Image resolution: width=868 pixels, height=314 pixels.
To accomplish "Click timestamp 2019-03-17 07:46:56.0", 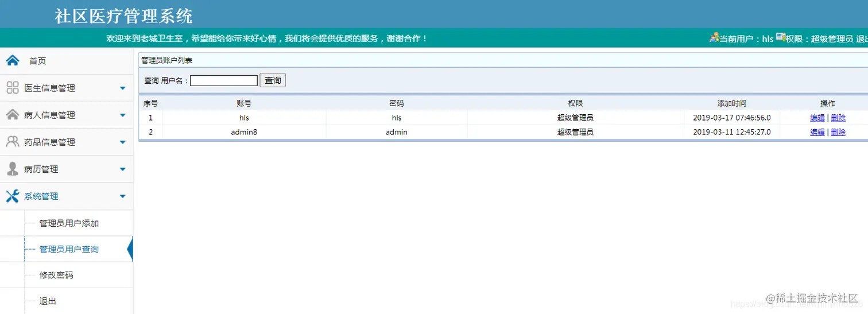I will coord(732,118).
